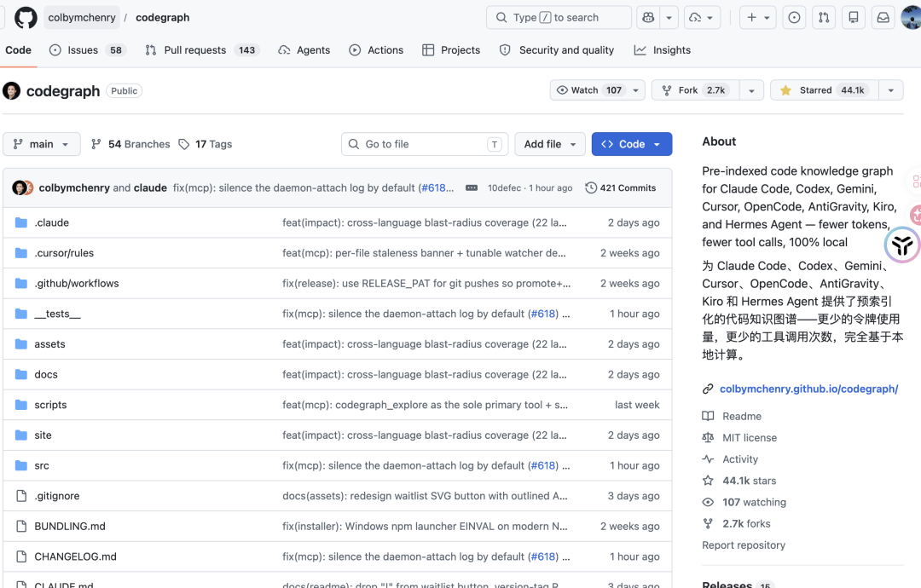Focus the Type / to search field
Image resolution: width=921 pixels, height=588 pixels.
(559, 18)
